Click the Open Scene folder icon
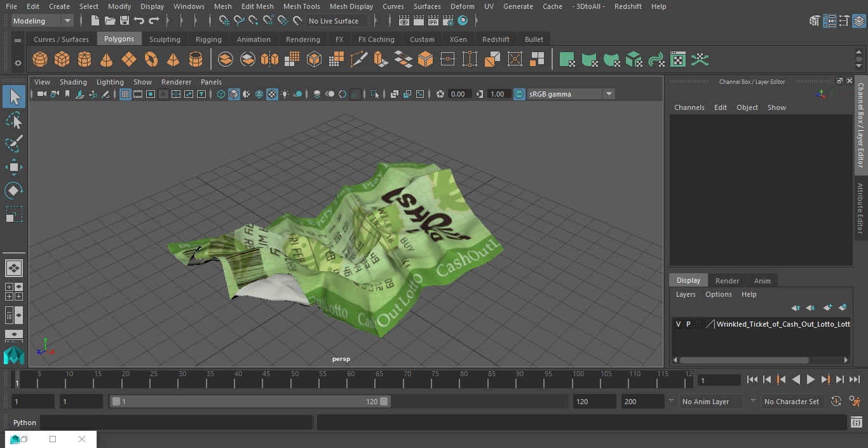The height and width of the screenshot is (448, 868). [110, 21]
